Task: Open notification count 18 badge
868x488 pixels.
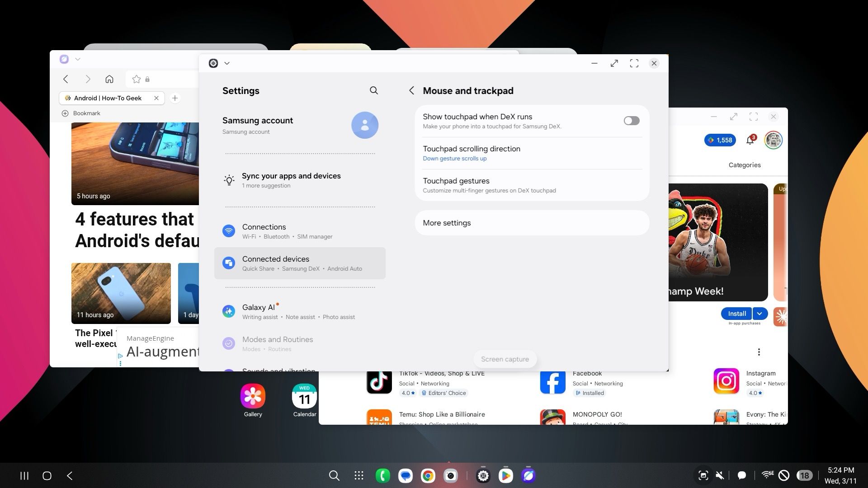Action: tap(804, 475)
